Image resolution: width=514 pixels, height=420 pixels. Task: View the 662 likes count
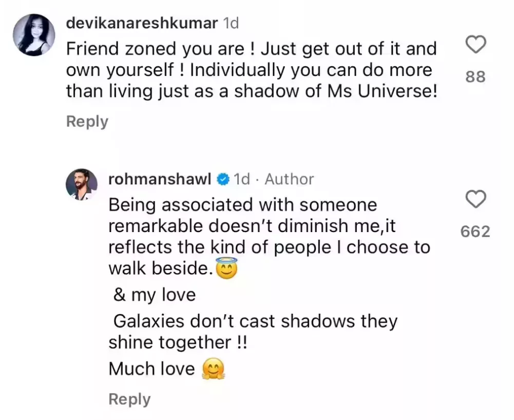(x=475, y=232)
